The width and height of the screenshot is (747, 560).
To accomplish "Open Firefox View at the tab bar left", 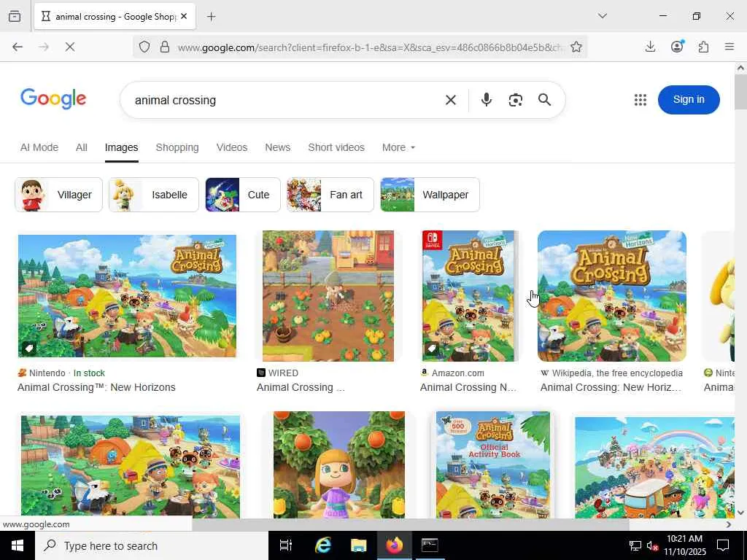I will coord(15,17).
